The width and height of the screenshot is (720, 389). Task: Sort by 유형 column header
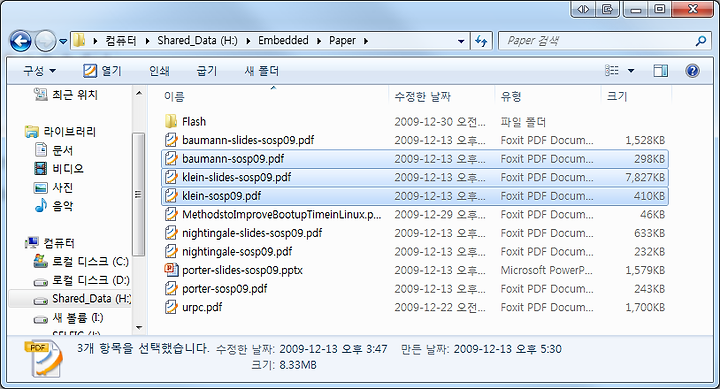point(511,96)
